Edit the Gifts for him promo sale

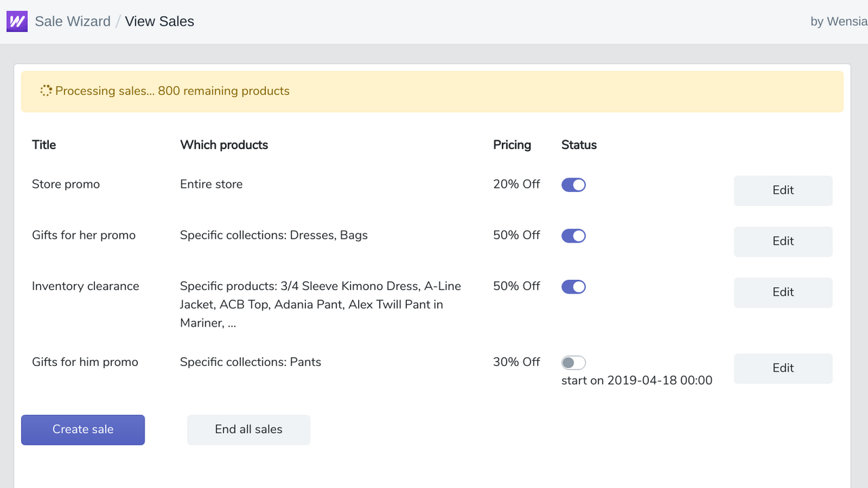783,368
